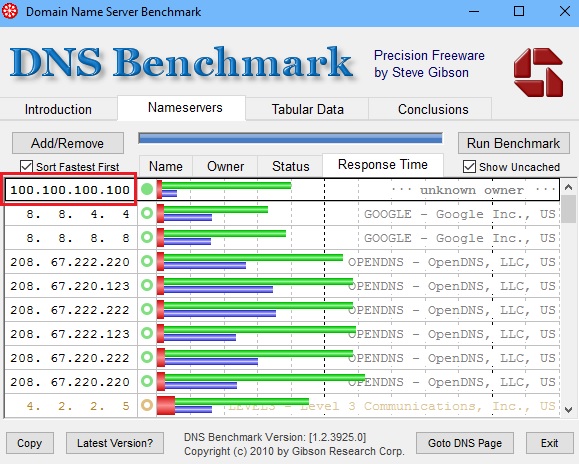579x464 pixels.
Task: Open Goto DNS Page button
Action: pos(465,443)
